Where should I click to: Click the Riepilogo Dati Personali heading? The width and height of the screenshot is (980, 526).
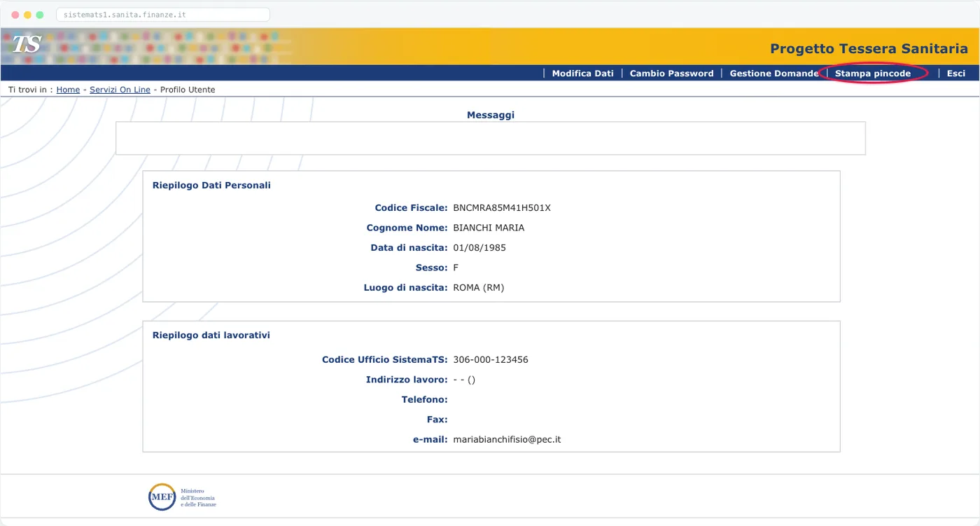[x=211, y=186]
